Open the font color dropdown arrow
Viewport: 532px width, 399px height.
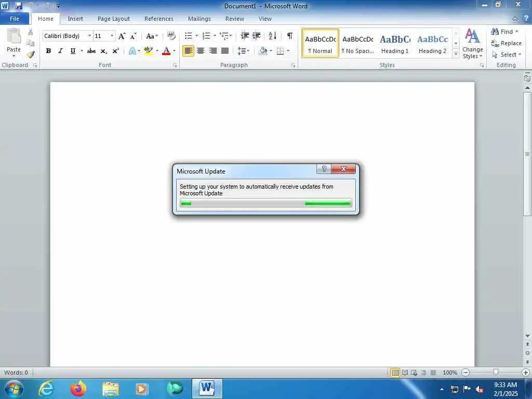(x=175, y=51)
